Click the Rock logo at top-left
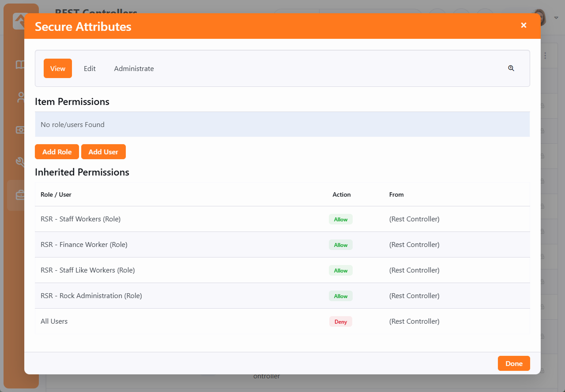 (x=19, y=20)
